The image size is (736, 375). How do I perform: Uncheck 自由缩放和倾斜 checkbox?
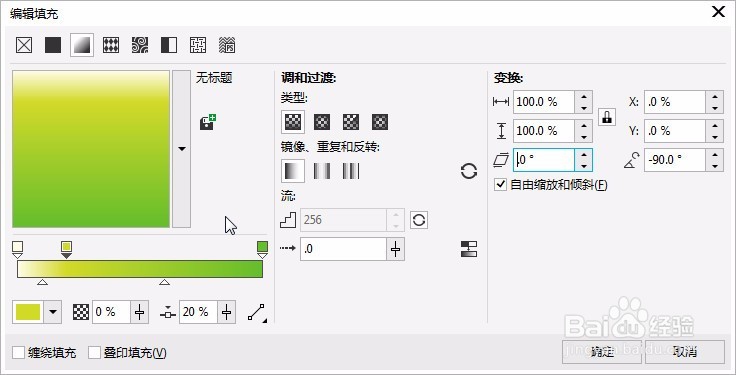(500, 185)
